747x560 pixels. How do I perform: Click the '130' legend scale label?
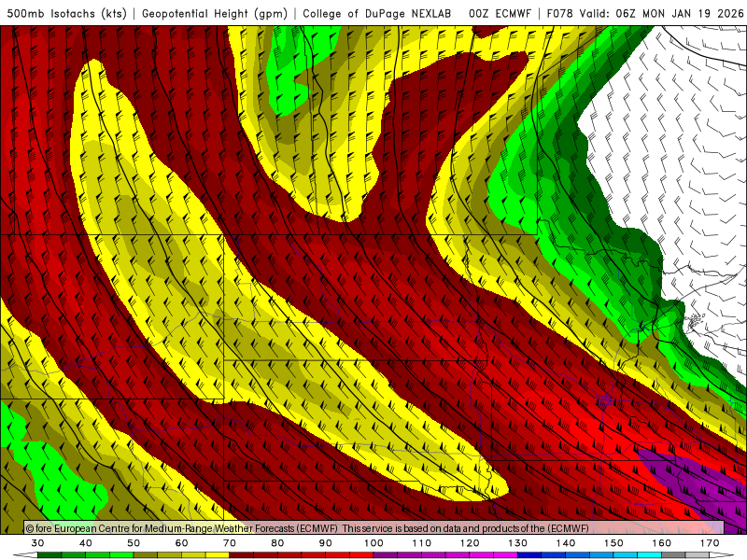tap(517, 543)
